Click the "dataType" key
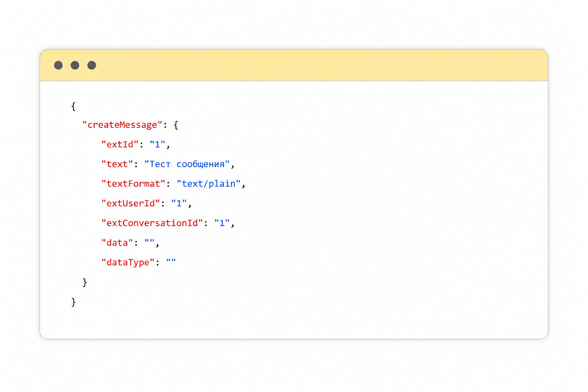 click(128, 262)
